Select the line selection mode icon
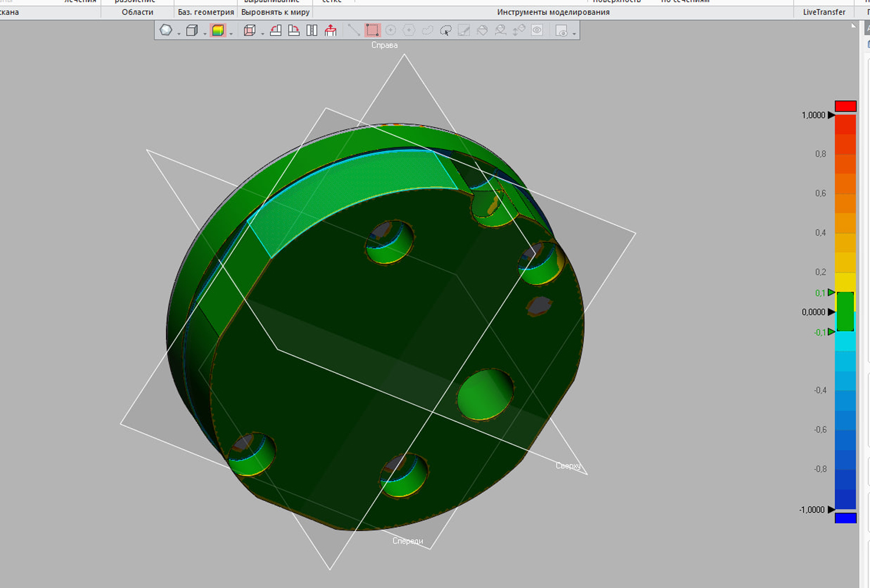870x588 pixels. click(354, 30)
